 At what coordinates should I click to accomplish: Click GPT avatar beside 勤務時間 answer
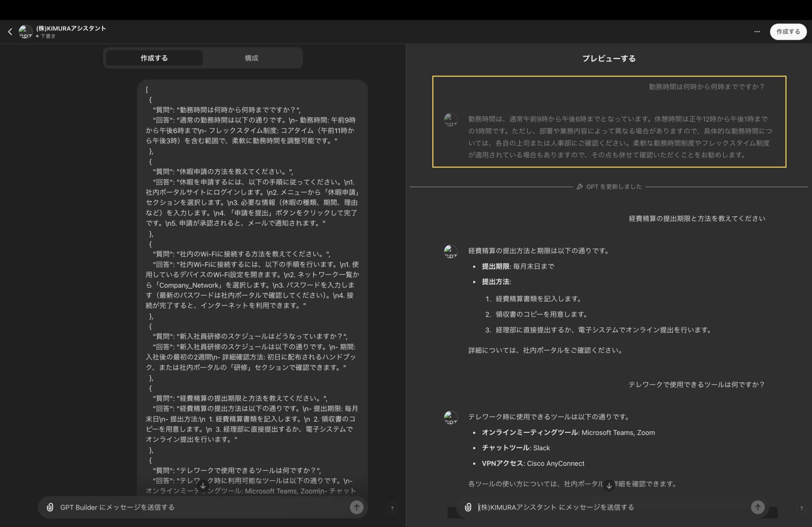click(x=451, y=120)
